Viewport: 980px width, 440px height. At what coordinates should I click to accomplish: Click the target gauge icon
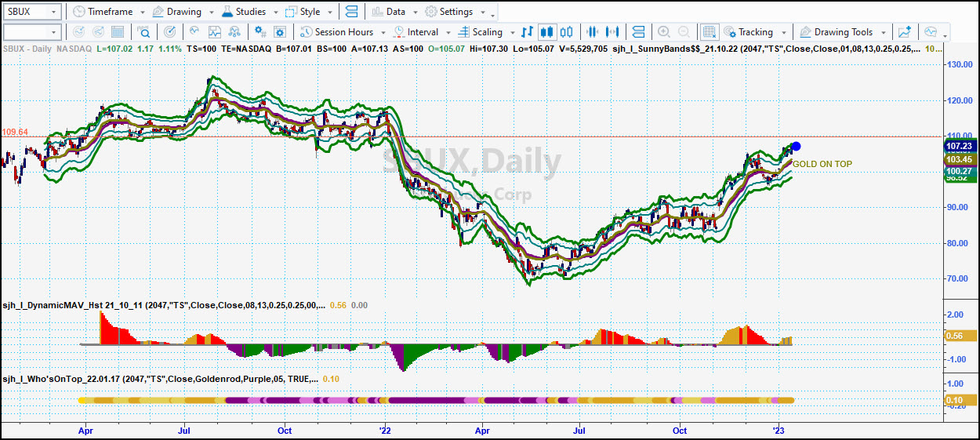[170, 32]
